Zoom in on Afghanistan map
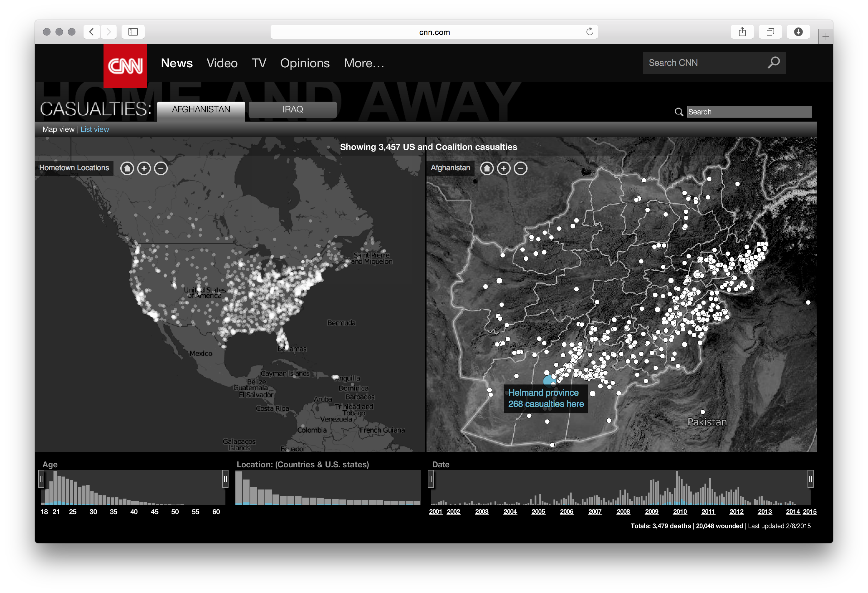Viewport: 868px width, 593px height. tap(504, 168)
